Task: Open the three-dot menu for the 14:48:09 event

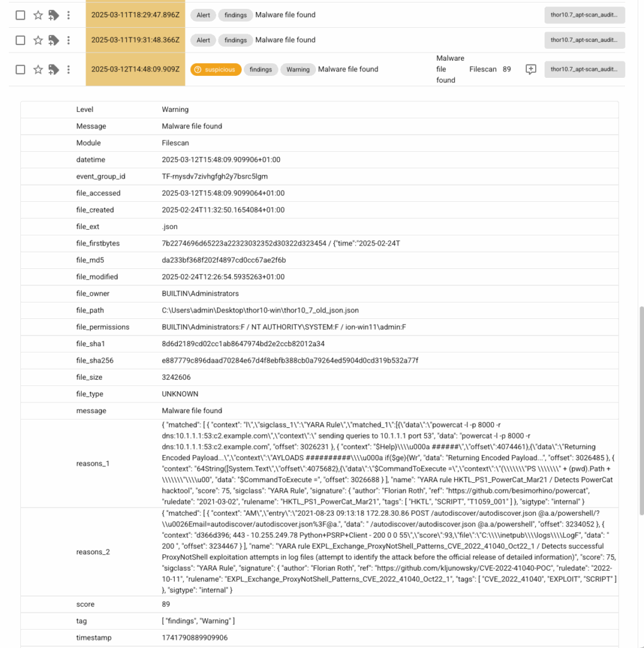Action: [x=68, y=70]
